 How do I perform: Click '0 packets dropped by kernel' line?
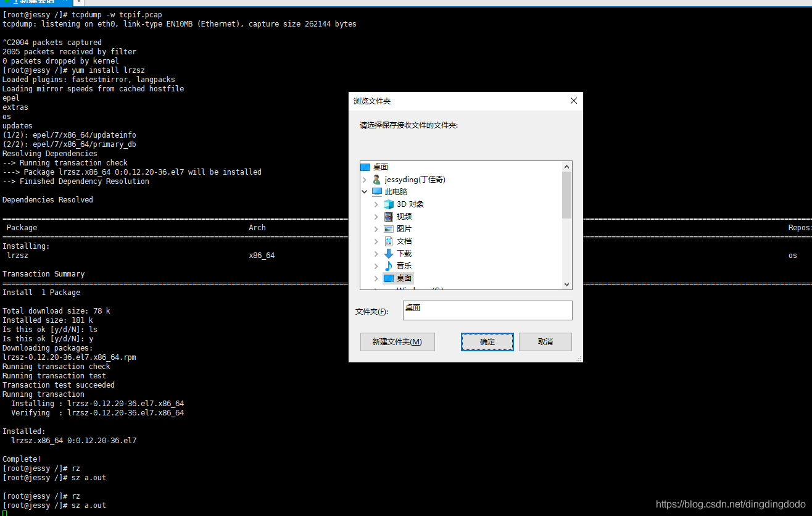pos(60,61)
